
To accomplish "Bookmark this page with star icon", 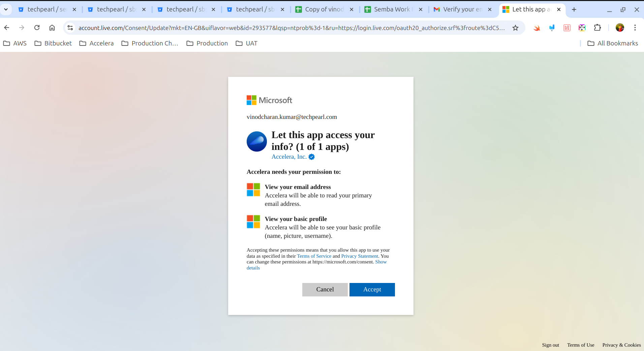I will point(515,28).
